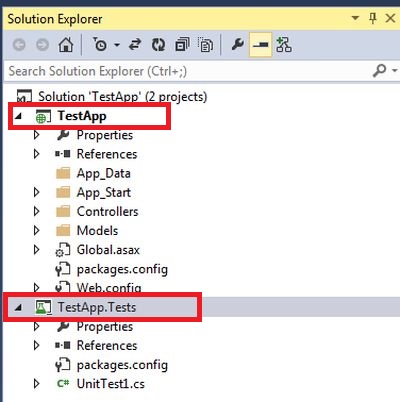Expand the Global.asax node

(x=37, y=249)
